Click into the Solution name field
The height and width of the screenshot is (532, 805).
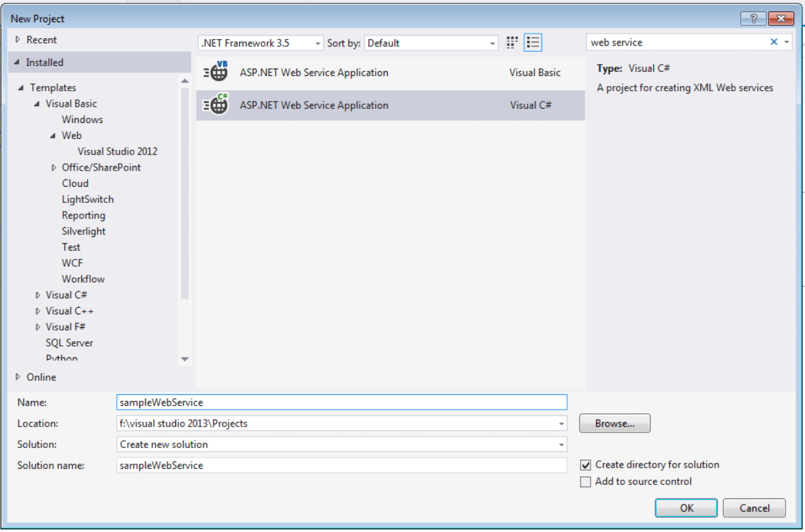(x=341, y=465)
